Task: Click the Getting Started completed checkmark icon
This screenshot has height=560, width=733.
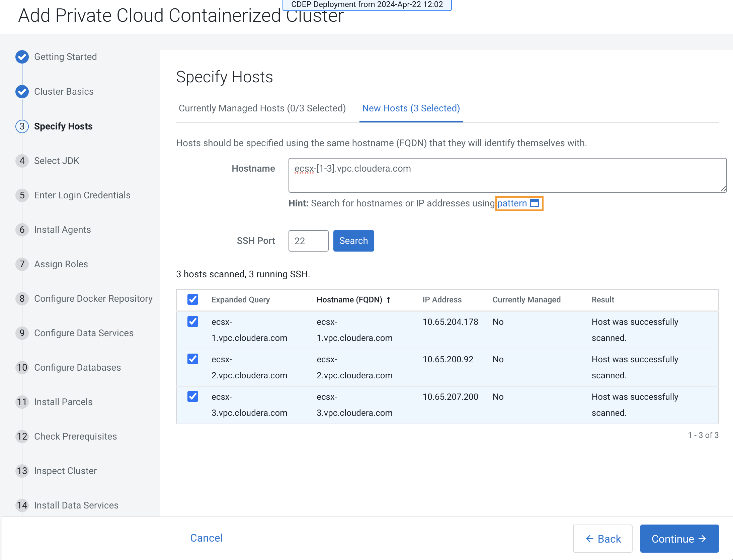Action: 22,57
